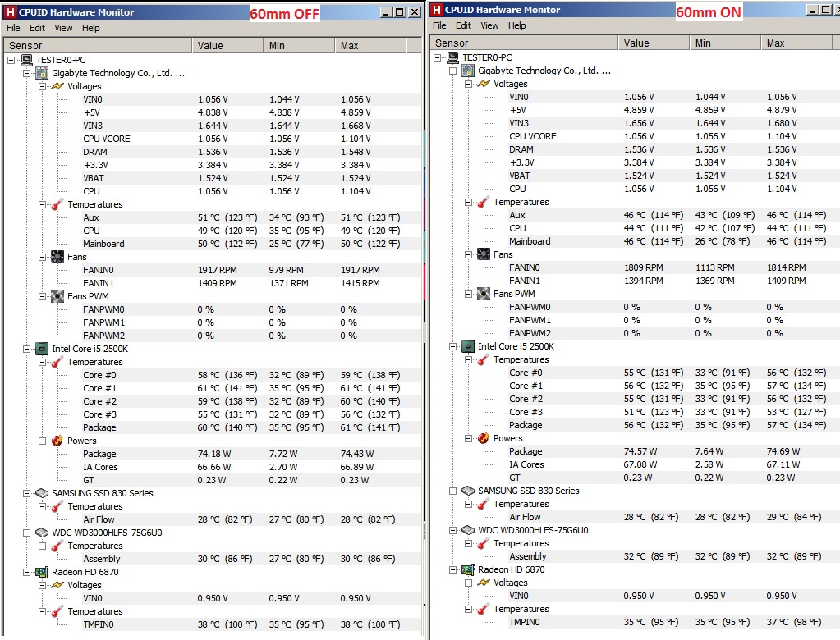
Task: Click the Fans PWM icon in left window
Action: (x=57, y=296)
